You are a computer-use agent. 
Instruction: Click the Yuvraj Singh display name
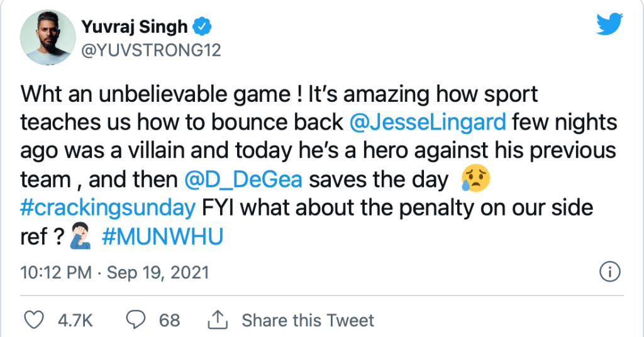135,27
